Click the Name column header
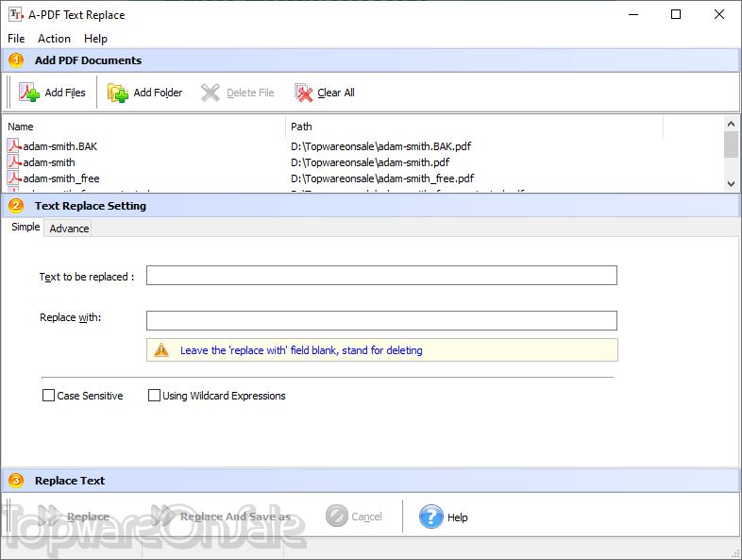Image resolution: width=742 pixels, height=560 pixels. coord(143,127)
